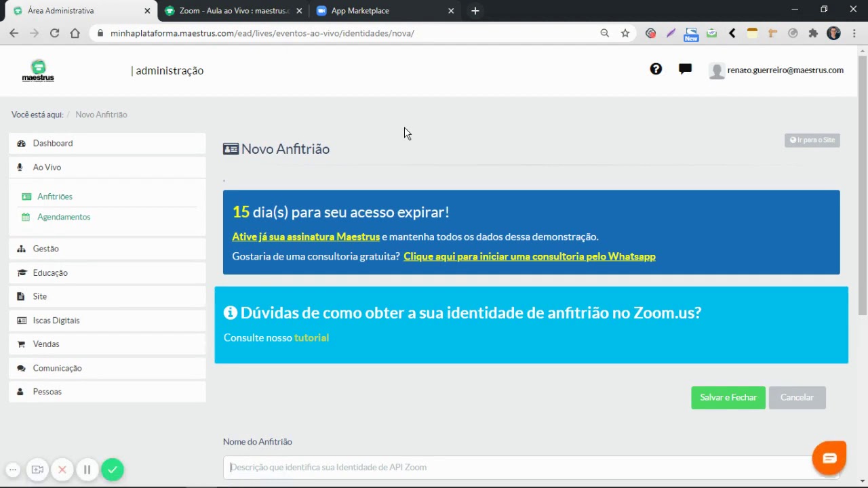Bookmark this page with the star
Viewport: 868px width, 488px height.
coord(625,33)
